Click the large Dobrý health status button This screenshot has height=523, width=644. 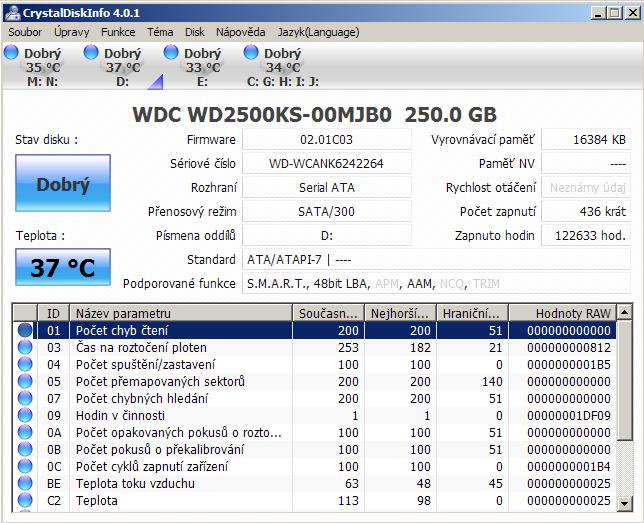tap(63, 183)
